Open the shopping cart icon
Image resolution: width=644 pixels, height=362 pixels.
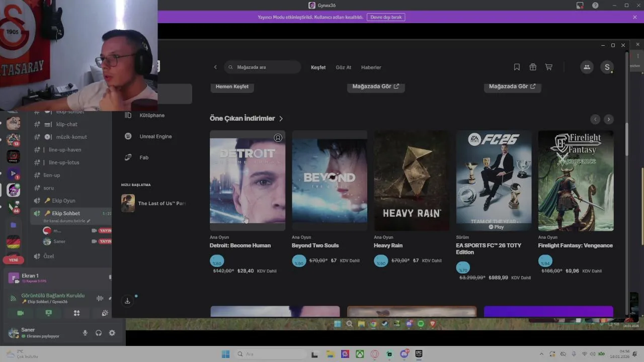549,67
